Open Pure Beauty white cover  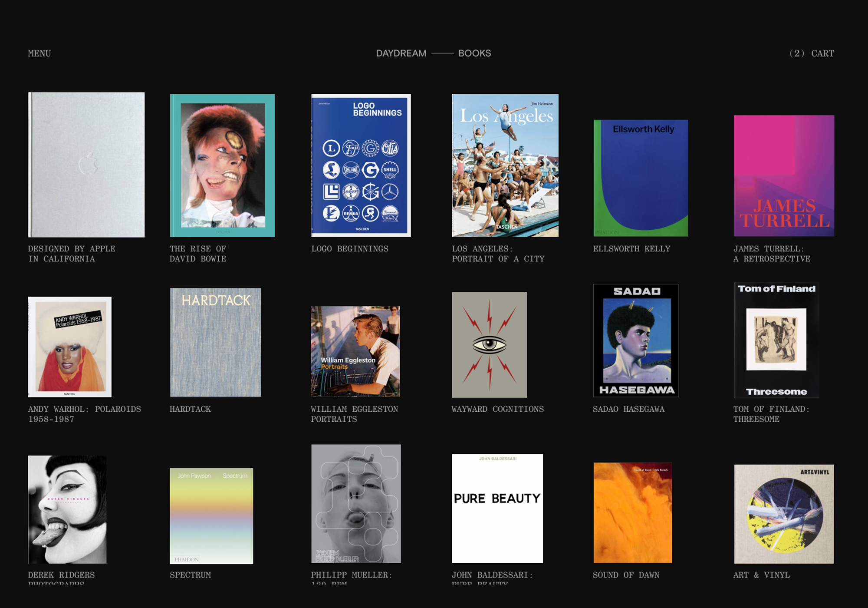pyautogui.click(x=497, y=509)
